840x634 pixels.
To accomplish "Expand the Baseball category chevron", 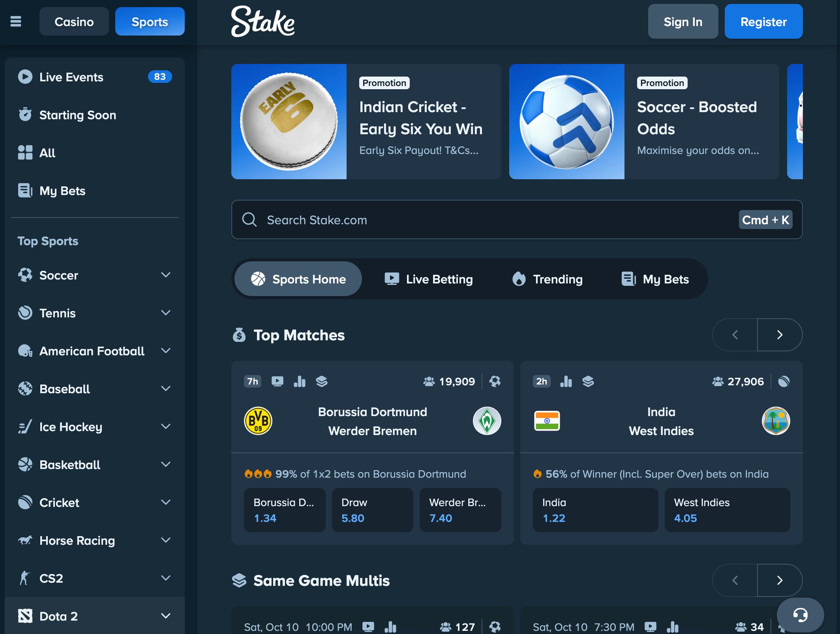I will [x=166, y=388].
